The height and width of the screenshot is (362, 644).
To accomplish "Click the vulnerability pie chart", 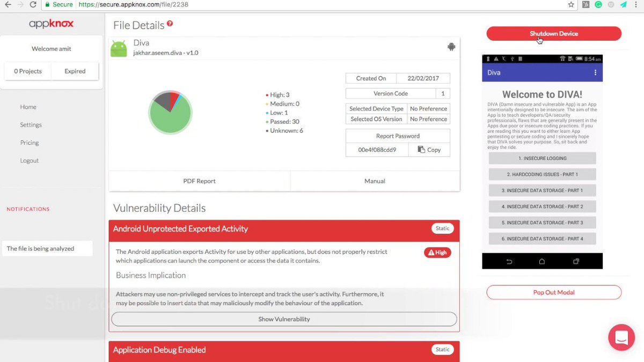I will [x=170, y=113].
